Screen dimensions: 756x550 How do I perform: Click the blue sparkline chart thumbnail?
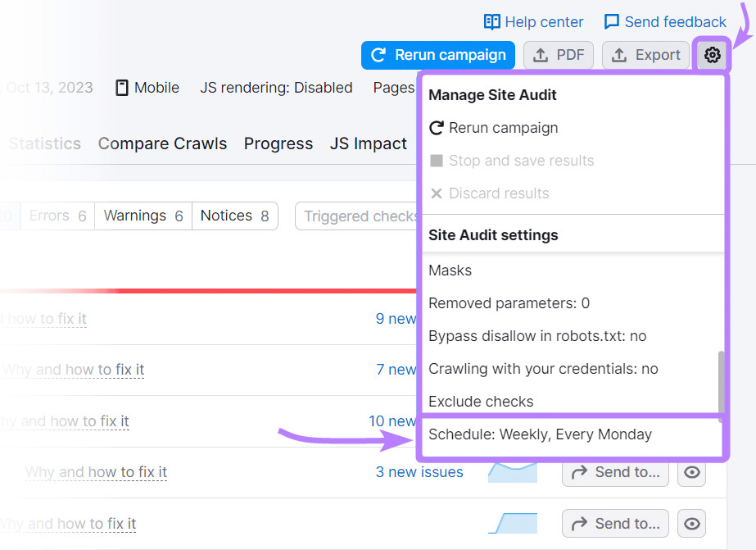pos(514,472)
